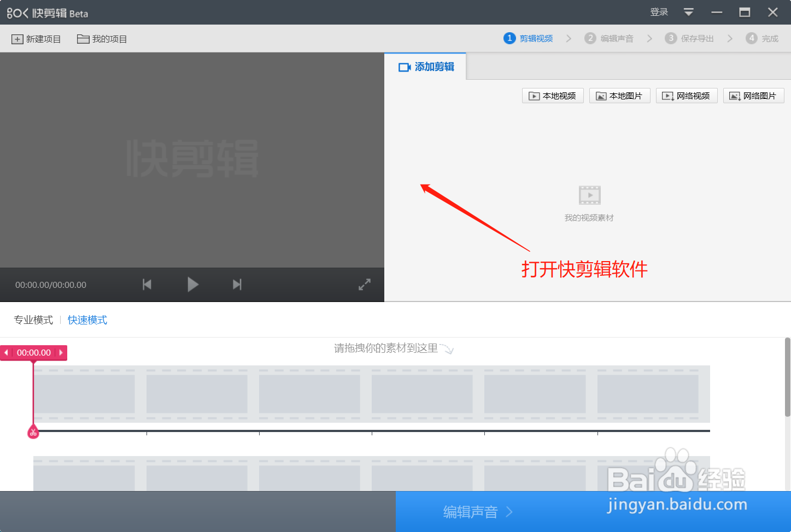
Task: Open the 本地视频 import tool
Action: click(552, 96)
